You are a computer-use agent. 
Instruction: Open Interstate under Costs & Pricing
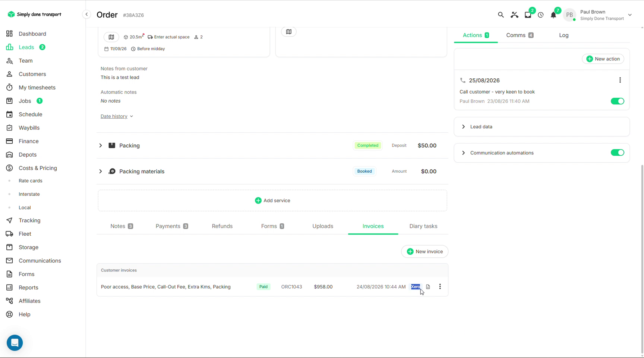tap(29, 194)
